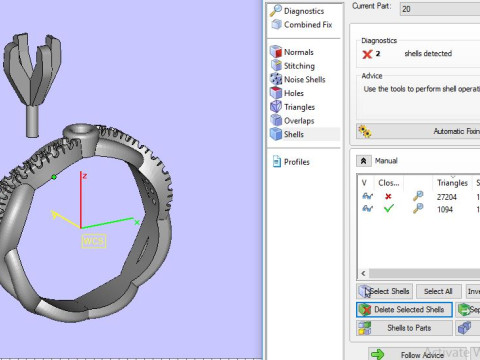Image resolution: width=480 pixels, height=360 pixels.
Task: Click the WCS label in the viewport
Action: pos(94,241)
